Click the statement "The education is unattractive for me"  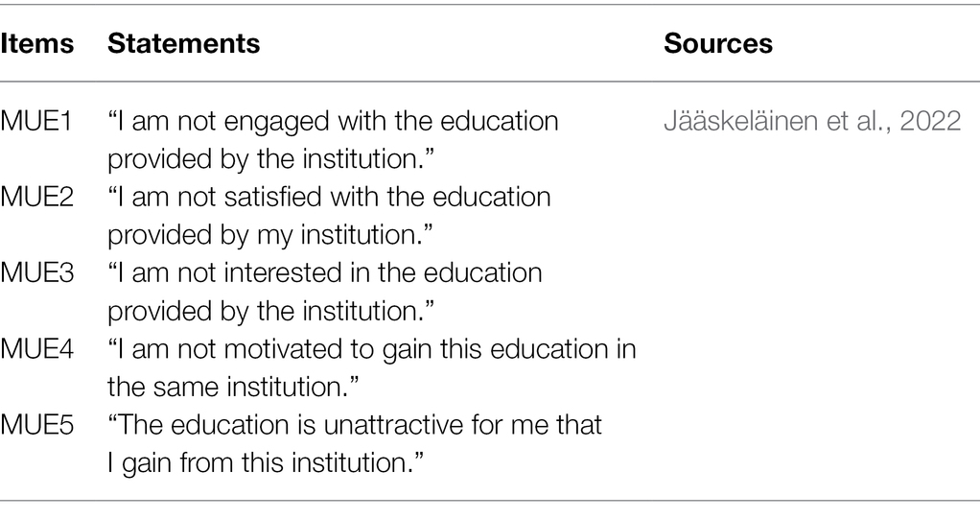coord(331,425)
